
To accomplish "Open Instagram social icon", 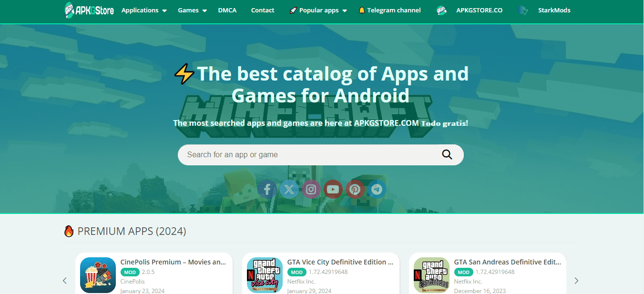I will pyautogui.click(x=311, y=190).
